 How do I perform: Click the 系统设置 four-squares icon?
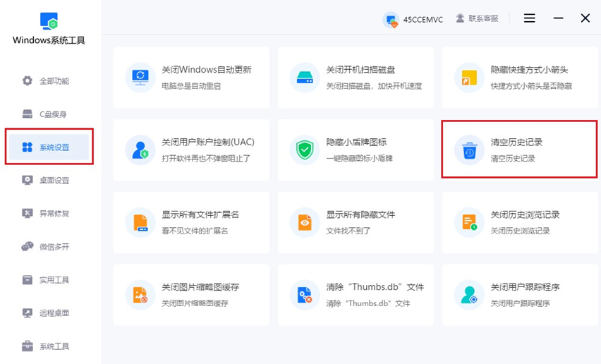[28, 147]
